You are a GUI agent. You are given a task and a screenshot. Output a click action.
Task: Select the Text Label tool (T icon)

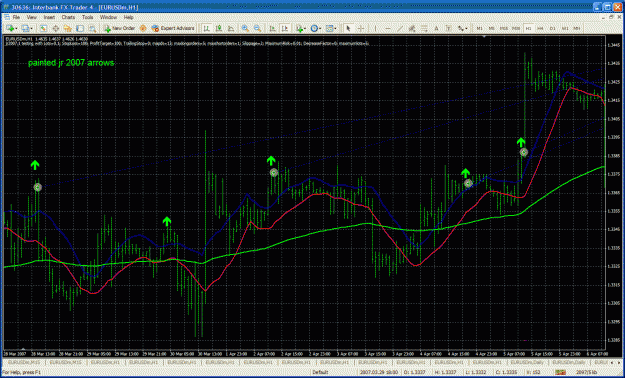pyautogui.click(x=448, y=28)
